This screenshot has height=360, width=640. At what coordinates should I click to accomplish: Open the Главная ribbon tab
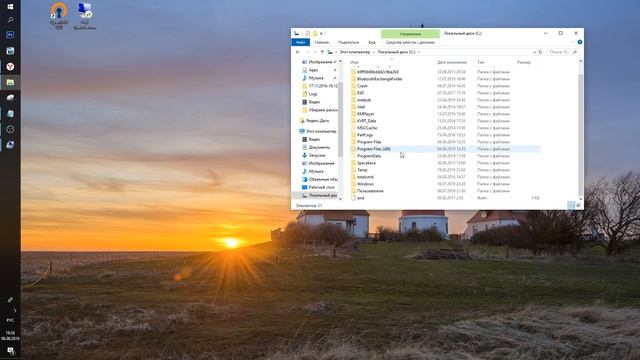(322, 42)
